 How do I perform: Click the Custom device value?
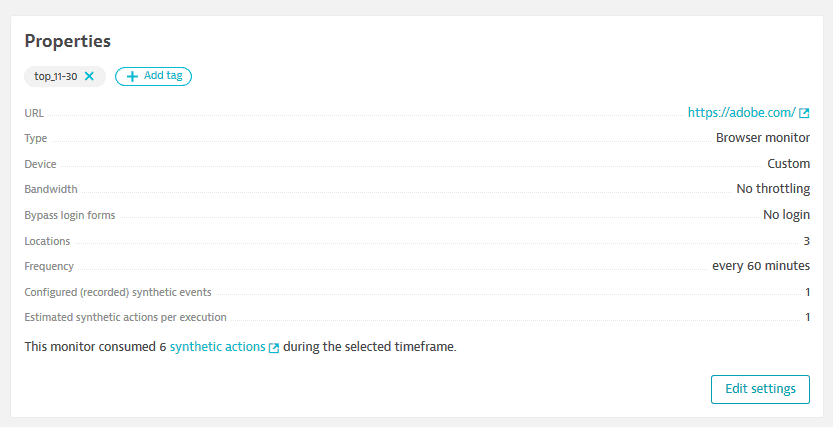click(x=788, y=164)
